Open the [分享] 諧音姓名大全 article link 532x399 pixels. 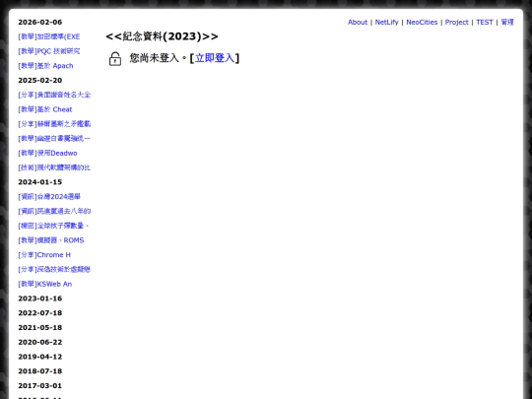[54, 95]
